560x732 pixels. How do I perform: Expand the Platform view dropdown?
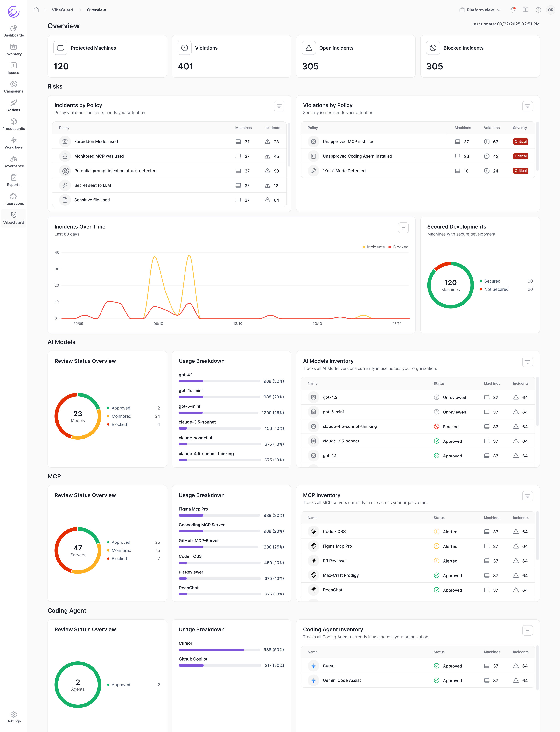pos(480,10)
